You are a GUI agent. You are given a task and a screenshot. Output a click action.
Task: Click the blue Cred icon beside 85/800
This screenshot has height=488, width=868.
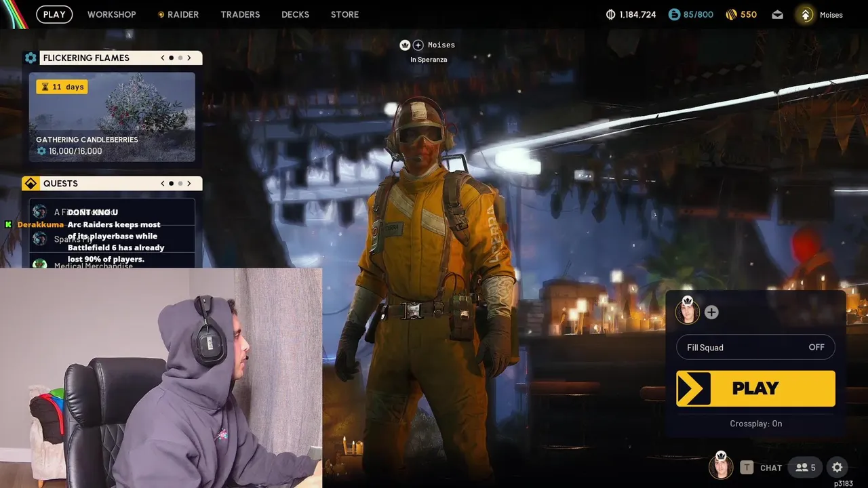[x=674, y=14]
